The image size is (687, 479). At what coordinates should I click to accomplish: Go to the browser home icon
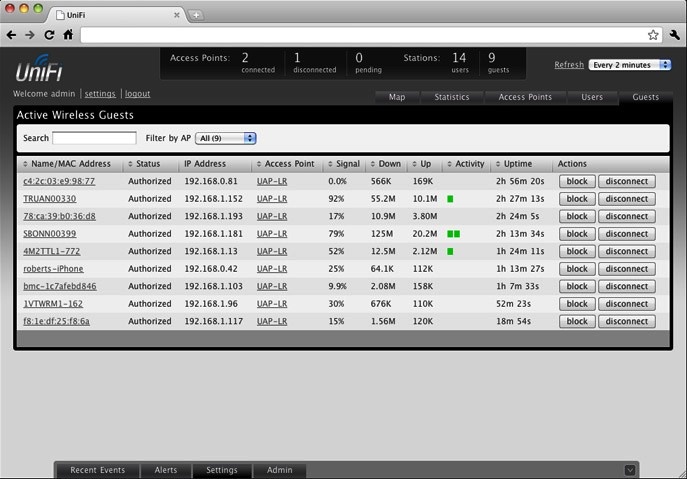[68, 35]
